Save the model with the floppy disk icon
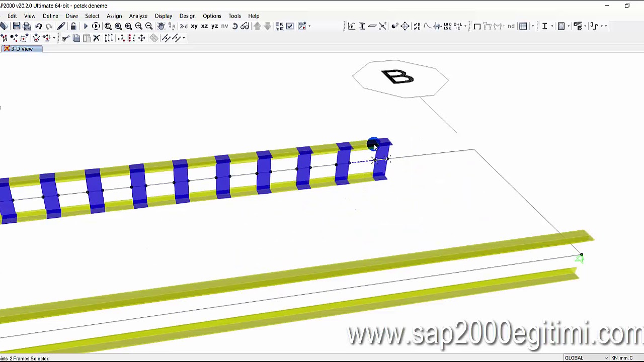Image resolution: width=644 pixels, height=362 pixels. click(x=17, y=26)
